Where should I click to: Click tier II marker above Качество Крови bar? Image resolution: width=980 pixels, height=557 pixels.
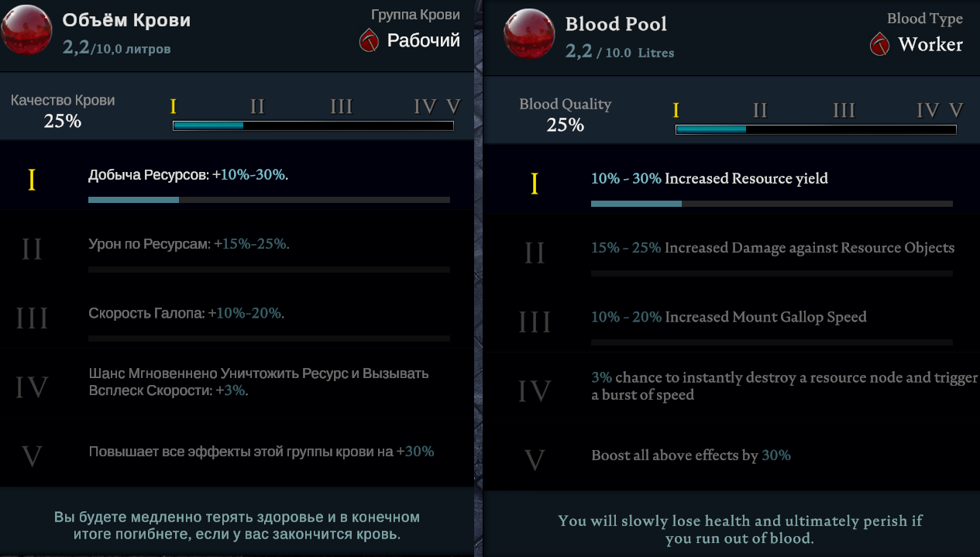(257, 107)
